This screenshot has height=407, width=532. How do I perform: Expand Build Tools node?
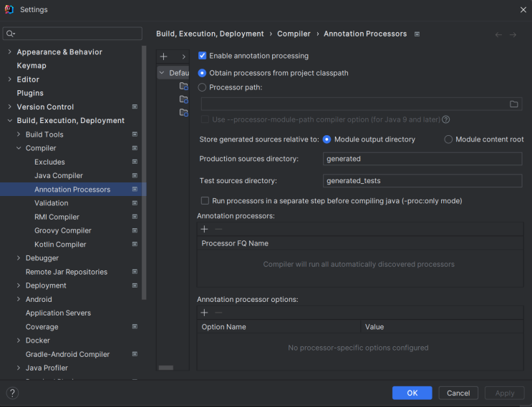pos(19,134)
